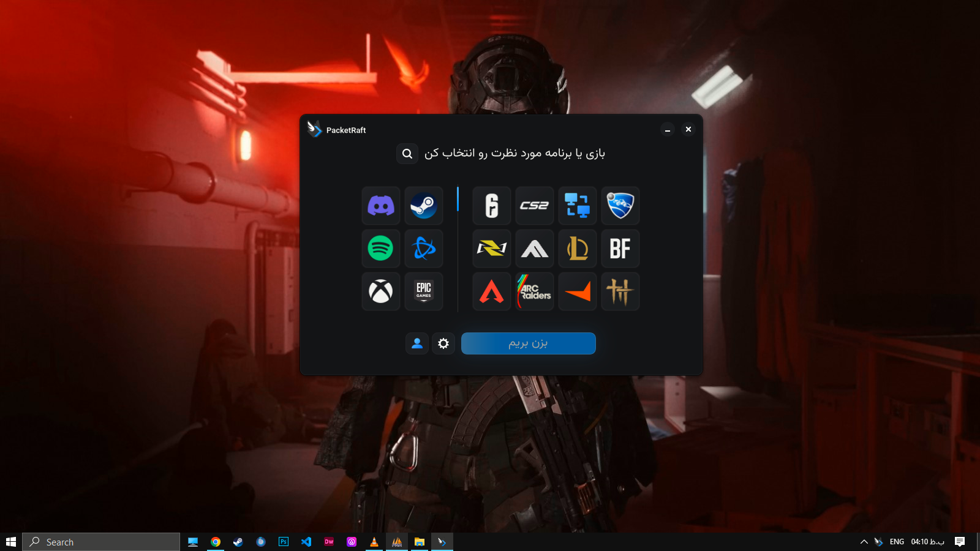The image size is (980, 551).
Task: Open the user account profile button
Action: (417, 343)
